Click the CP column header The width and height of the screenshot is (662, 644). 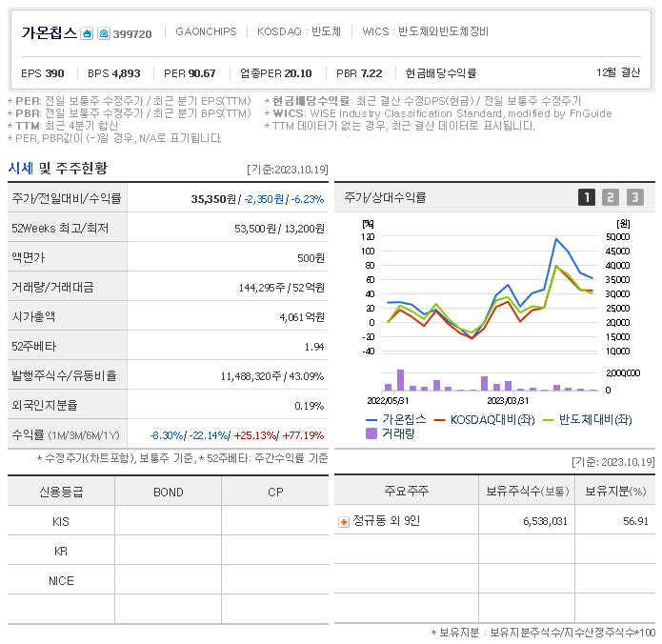pos(275,492)
